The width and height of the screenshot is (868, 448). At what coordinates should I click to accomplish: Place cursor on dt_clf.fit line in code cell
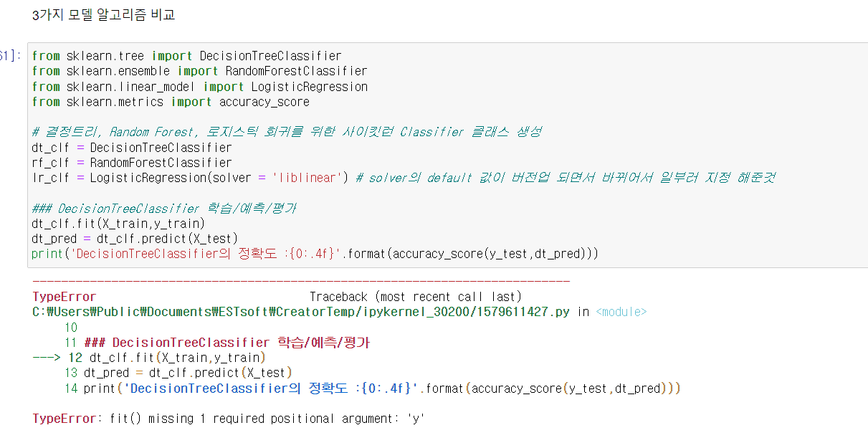click(118, 224)
